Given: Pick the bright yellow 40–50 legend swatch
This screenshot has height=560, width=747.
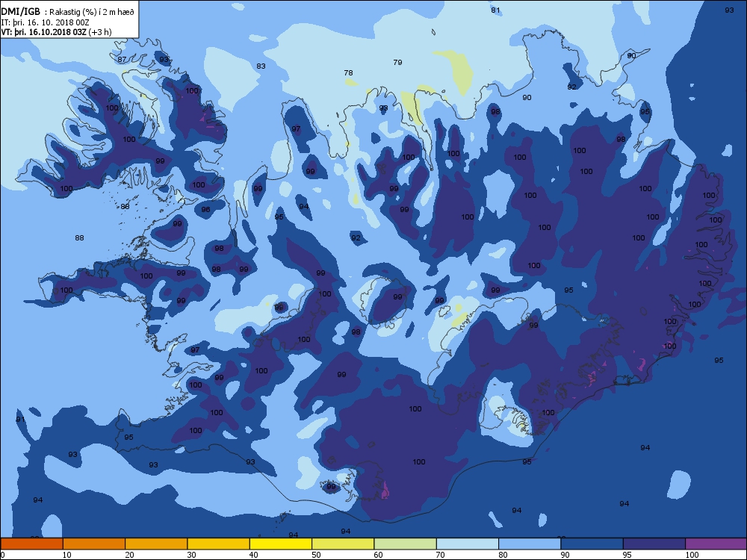Looking at the screenshot, I should pyautogui.click(x=281, y=544).
